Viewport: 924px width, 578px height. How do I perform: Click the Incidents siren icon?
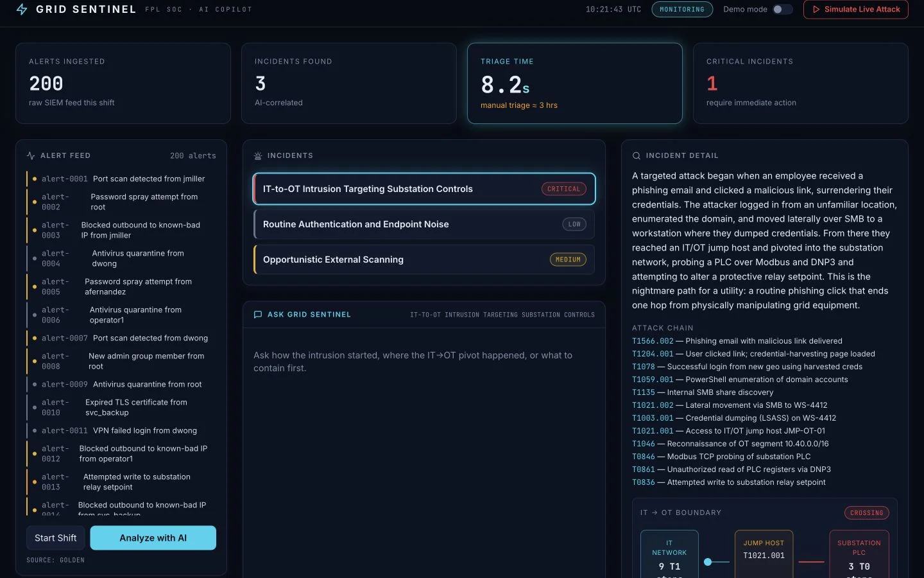pos(258,156)
